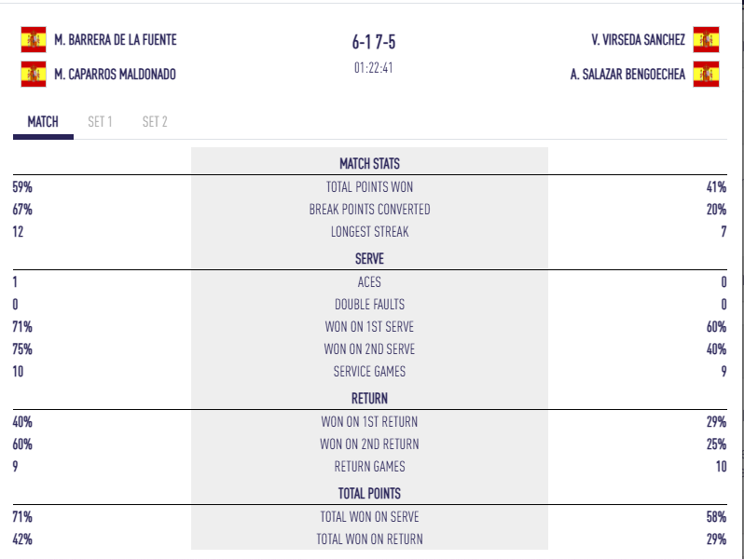Open player V. Virseda Sanchez
This screenshot has height=560, width=744.
[x=638, y=40]
